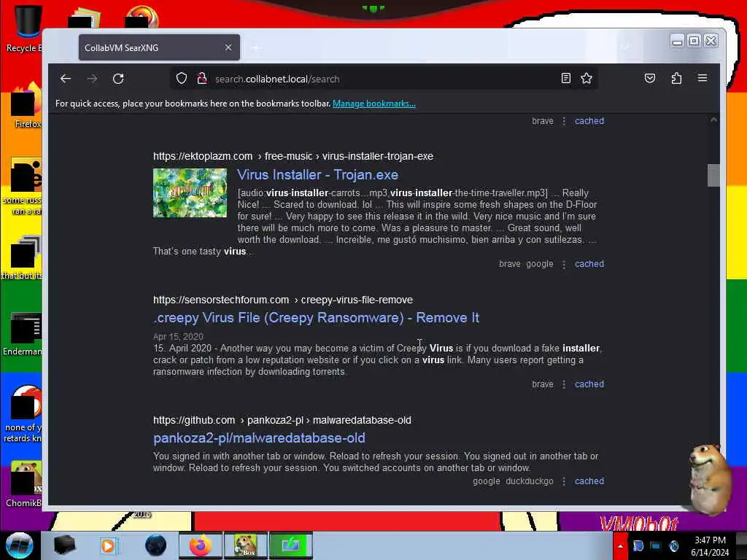
Task: Open cached link for the github result
Action: [589, 481]
